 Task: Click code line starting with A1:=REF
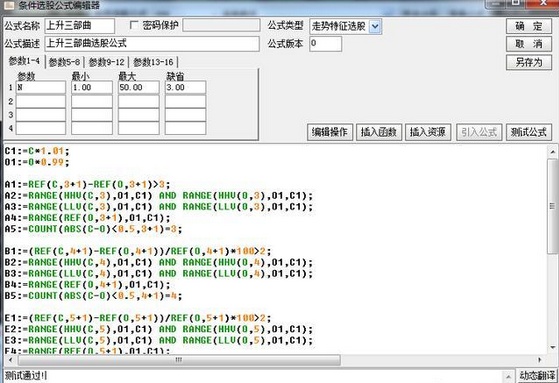(x=88, y=184)
